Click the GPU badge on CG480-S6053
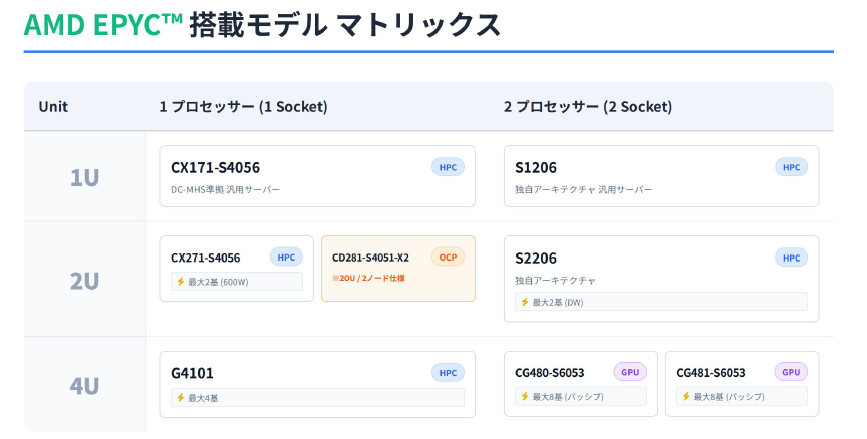This screenshot has height=439, width=867. click(630, 372)
